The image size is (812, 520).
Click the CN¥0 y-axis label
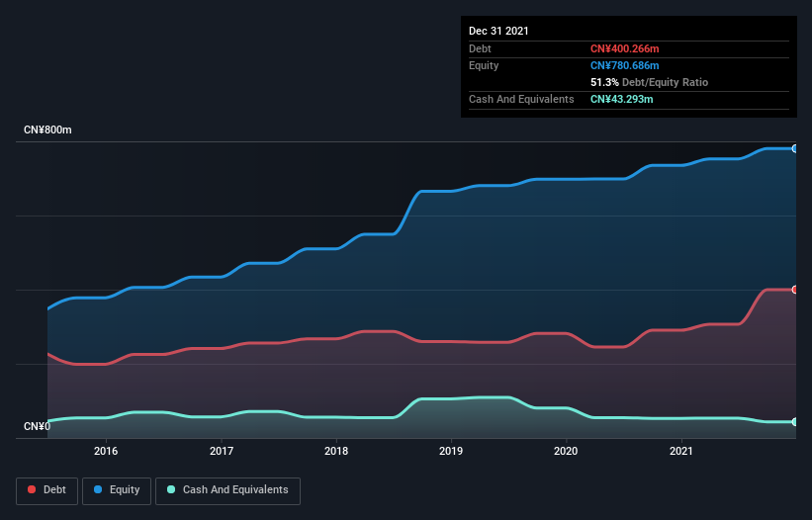pyautogui.click(x=38, y=426)
